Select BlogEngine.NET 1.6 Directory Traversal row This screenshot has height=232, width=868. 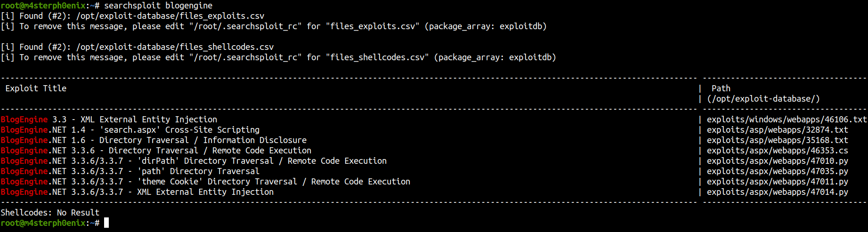(x=154, y=140)
